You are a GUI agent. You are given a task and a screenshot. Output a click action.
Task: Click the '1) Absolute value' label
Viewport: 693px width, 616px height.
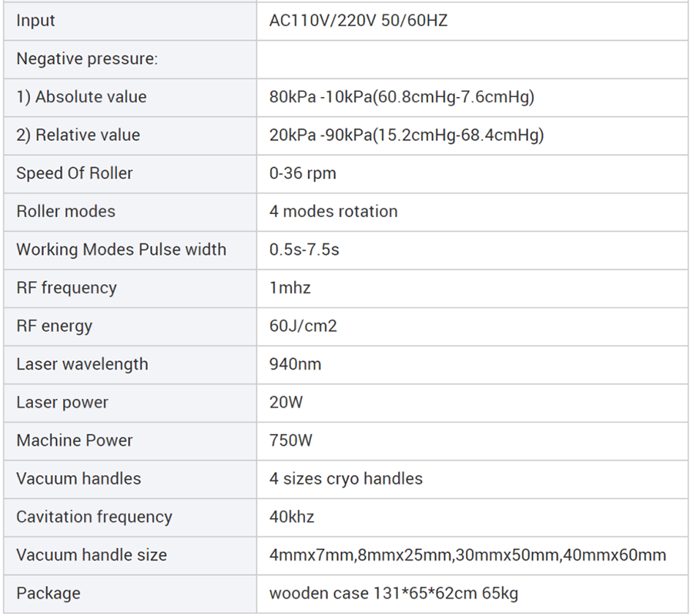pos(81,97)
